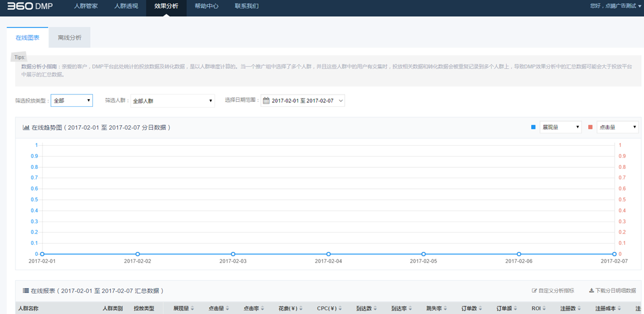The width and height of the screenshot is (644, 314).
Task: Expand the 点击量 metric dropdown
Action: pos(617,127)
